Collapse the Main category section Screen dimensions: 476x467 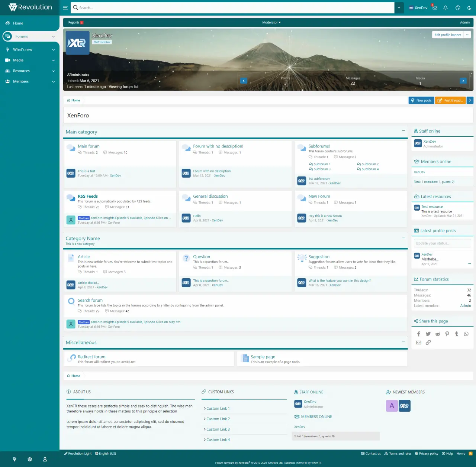[x=403, y=131]
